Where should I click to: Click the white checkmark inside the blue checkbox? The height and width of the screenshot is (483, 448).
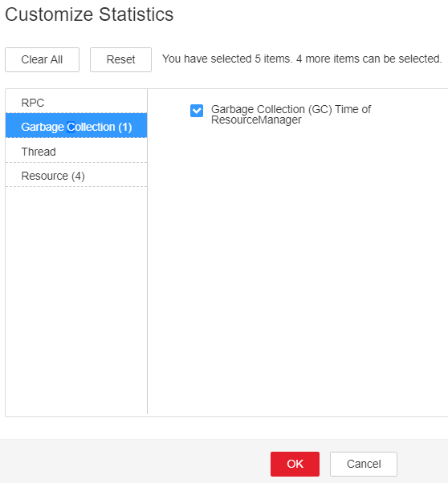[x=197, y=111]
